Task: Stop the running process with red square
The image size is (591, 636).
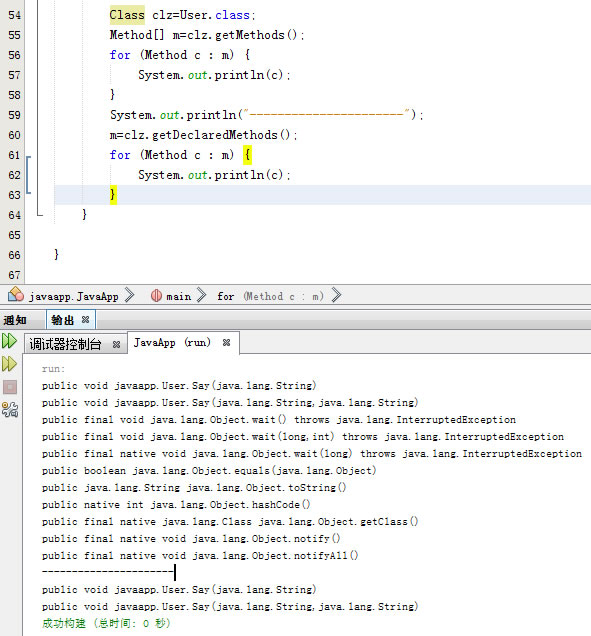Action: (x=10, y=387)
